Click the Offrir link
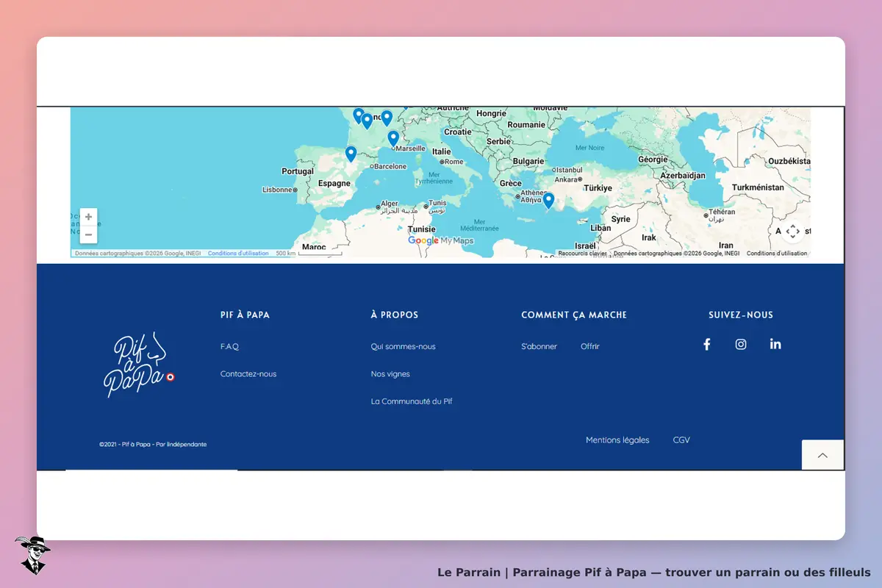This screenshot has height=588, width=882. coord(590,346)
